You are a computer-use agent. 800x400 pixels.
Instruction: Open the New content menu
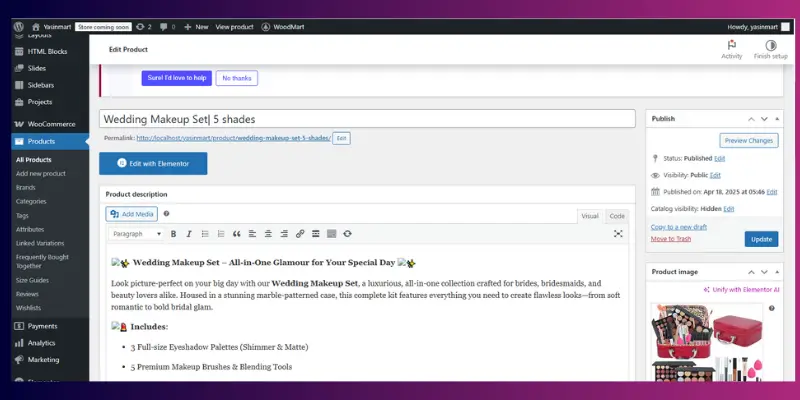click(x=196, y=27)
